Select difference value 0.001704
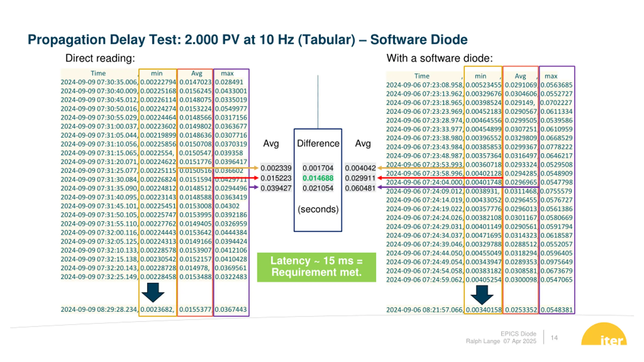644x362 pixels. pos(318,168)
